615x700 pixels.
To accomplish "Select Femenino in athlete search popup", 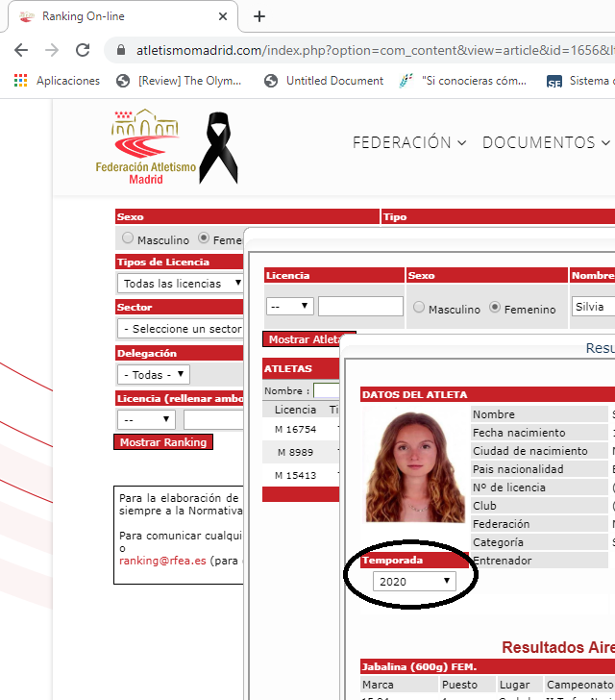I will (495, 307).
